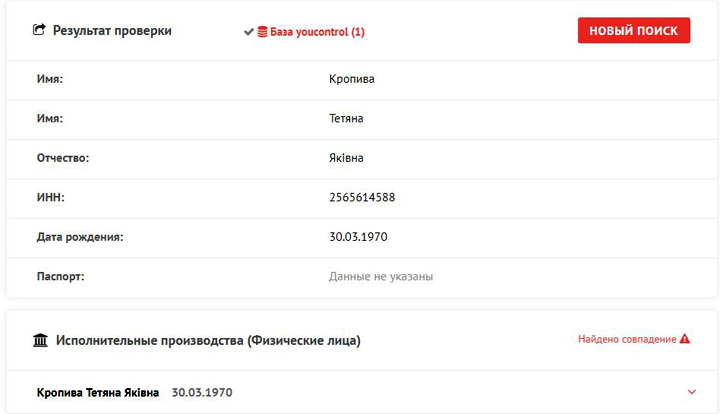
Task: Expand the Кропива Тетяна Яківна record chevron
Action: click(692, 392)
